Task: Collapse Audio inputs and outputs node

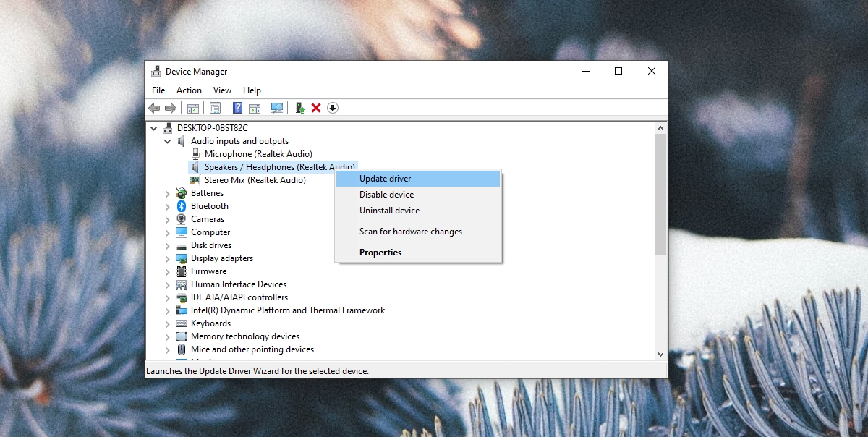Action: click(x=167, y=141)
